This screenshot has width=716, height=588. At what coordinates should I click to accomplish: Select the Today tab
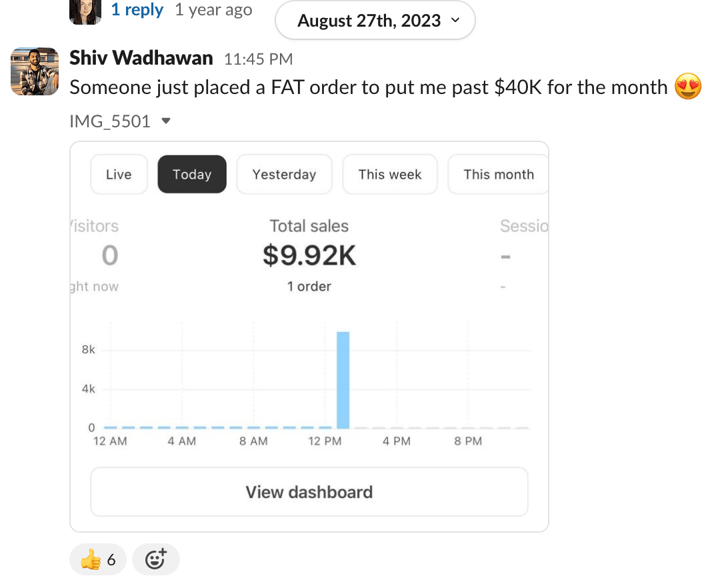click(192, 175)
